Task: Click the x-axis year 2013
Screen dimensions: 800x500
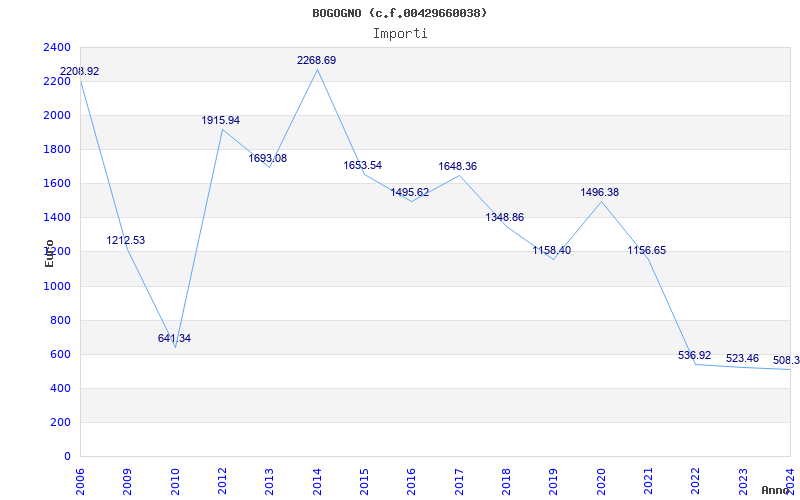Action: [269, 481]
